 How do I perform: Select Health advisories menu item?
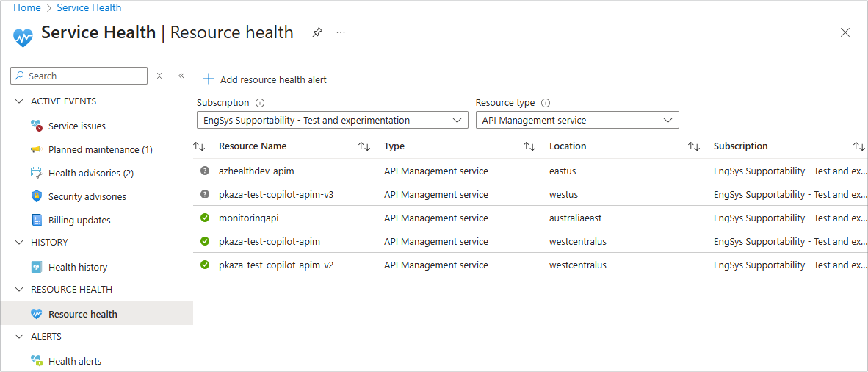pos(90,173)
